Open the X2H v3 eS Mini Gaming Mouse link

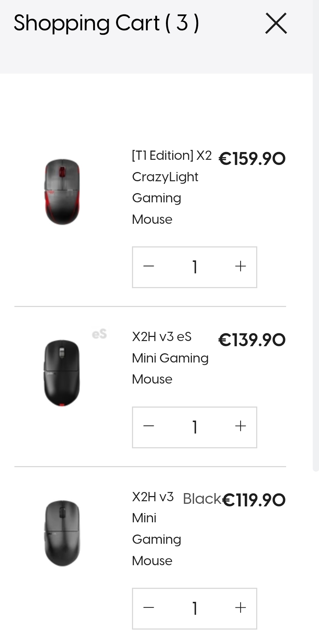click(170, 358)
